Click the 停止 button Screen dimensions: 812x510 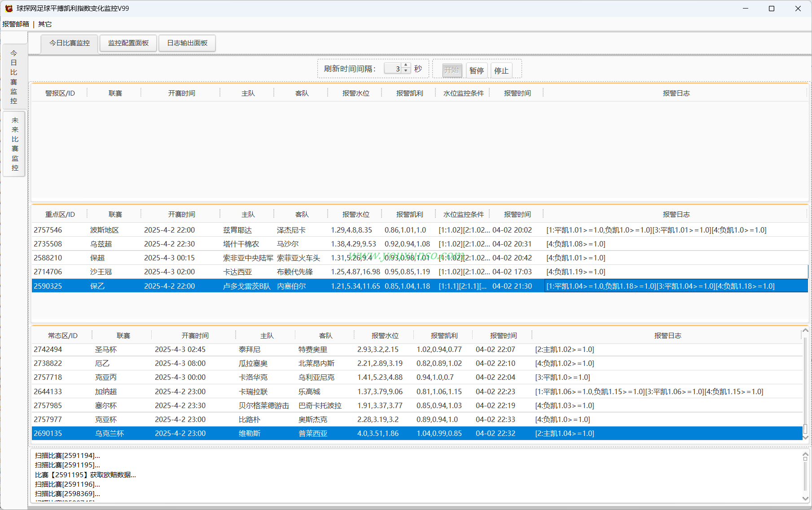501,70
